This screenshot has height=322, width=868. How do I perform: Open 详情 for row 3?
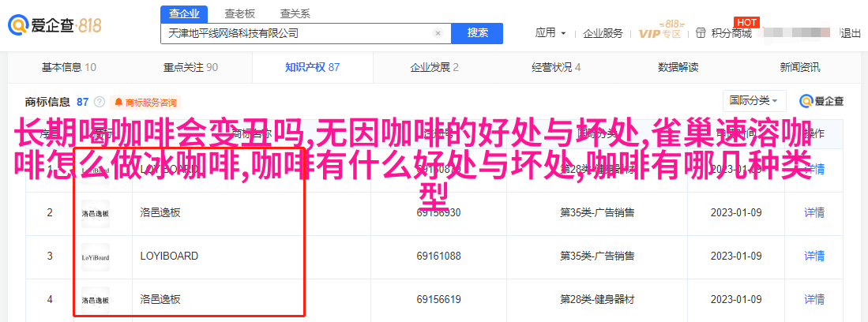coord(814,256)
